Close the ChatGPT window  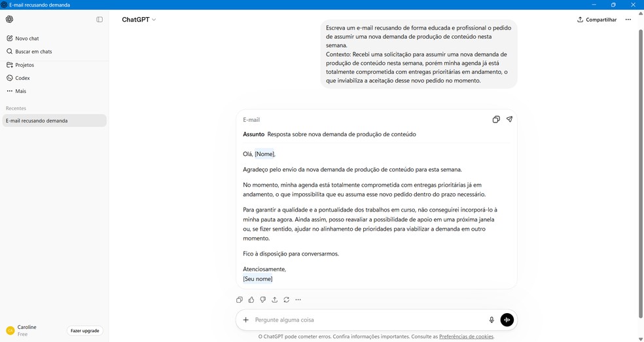click(x=633, y=5)
